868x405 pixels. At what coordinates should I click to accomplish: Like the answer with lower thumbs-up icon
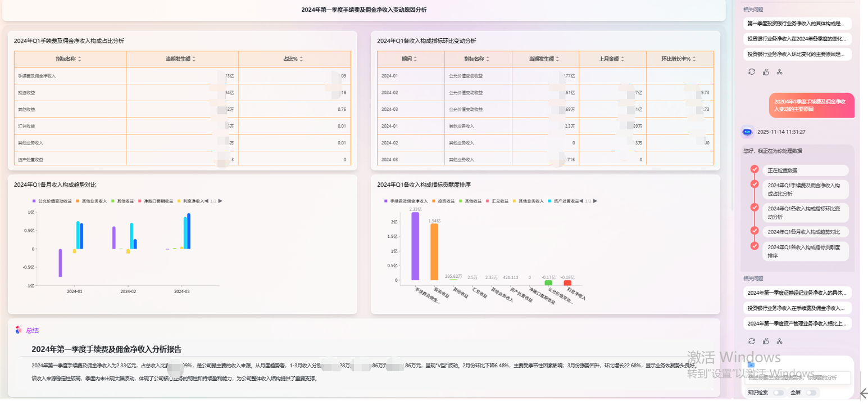[766, 341]
